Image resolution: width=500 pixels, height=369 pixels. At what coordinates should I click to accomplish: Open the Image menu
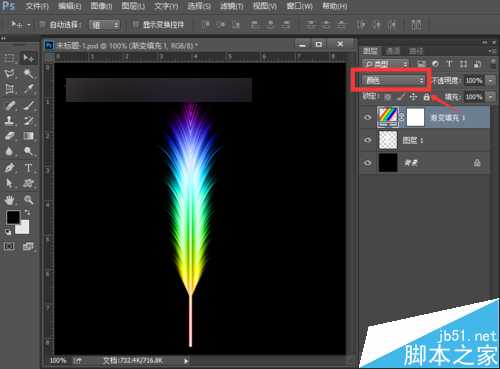pos(101,6)
